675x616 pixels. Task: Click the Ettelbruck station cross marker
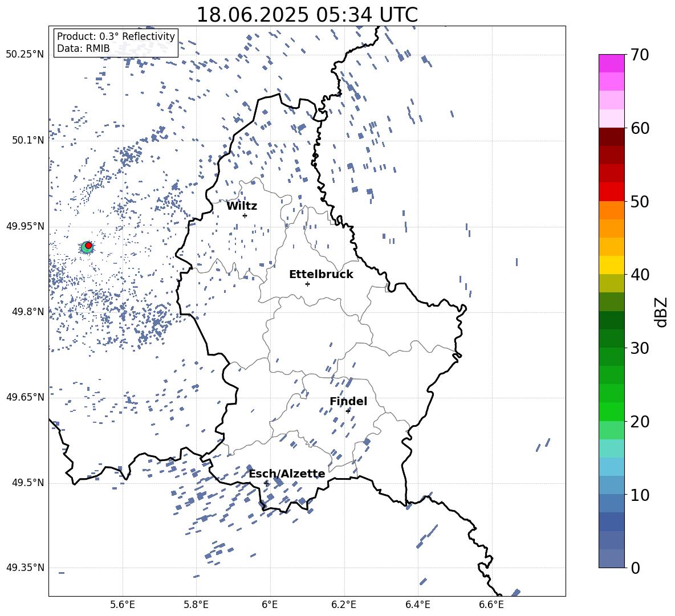pyautogui.click(x=307, y=284)
